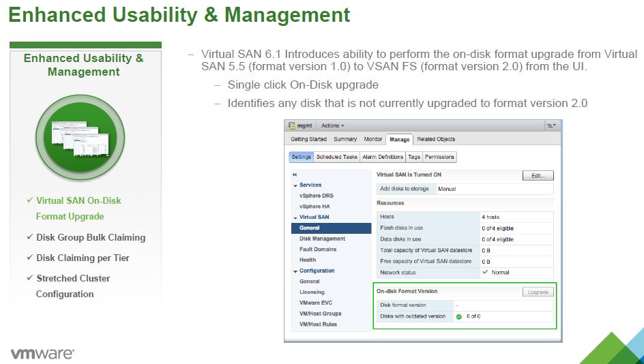The height and width of the screenshot is (364, 644).
Task: Click green outdated-version status icon
Action: coord(459,316)
